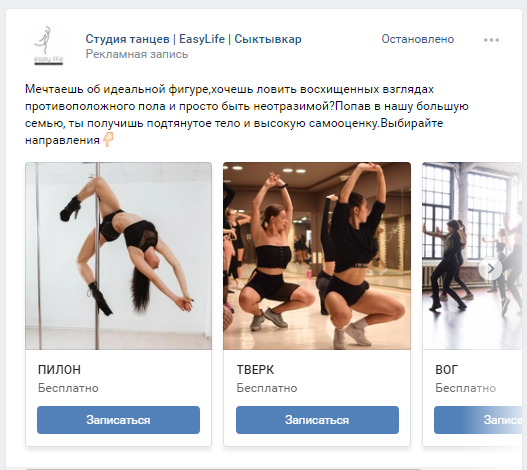The width and height of the screenshot is (527, 470).
Task: Advance carousel with right arrow chevron
Action: pyautogui.click(x=490, y=269)
